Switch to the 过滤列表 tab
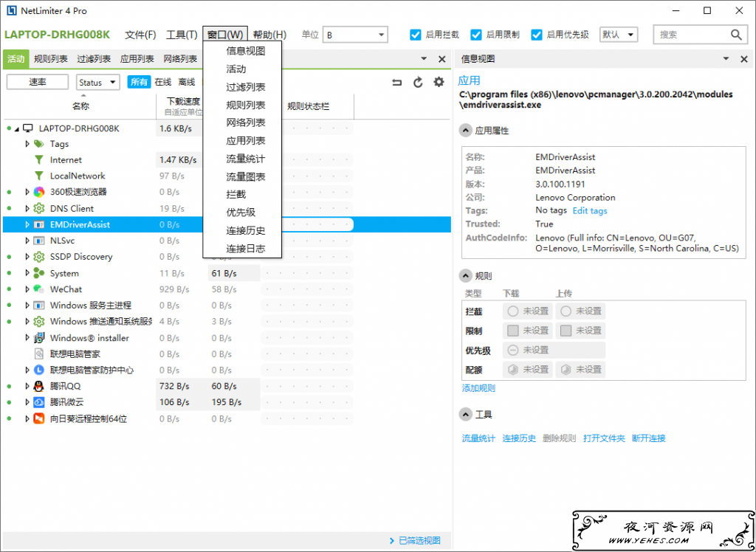Screen dimensions: 756x552 [x=94, y=59]
